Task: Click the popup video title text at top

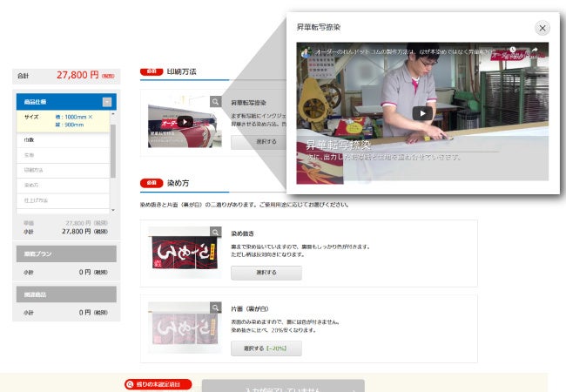Action: [404, 52]
